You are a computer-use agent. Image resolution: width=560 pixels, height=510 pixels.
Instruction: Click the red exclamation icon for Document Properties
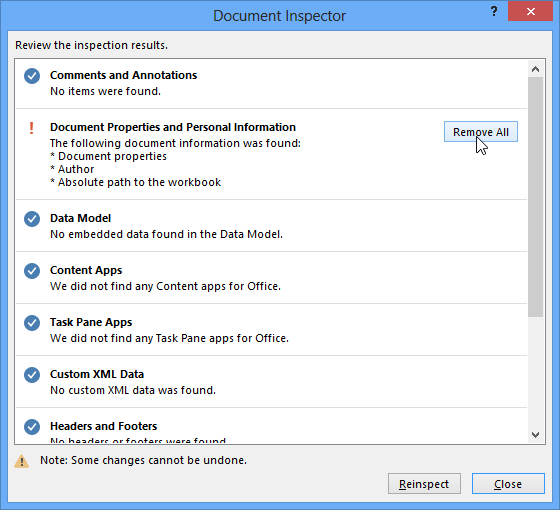coord(31,128)
